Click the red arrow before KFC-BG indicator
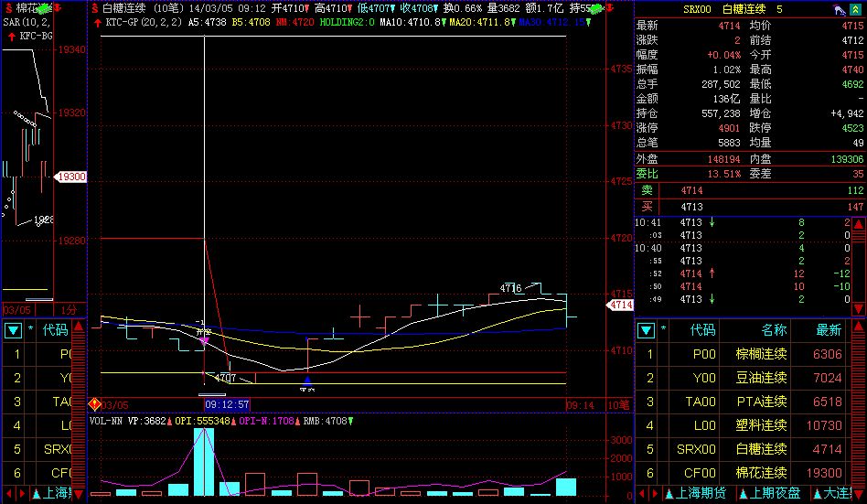The image size is (867, 504). point(10,36)
